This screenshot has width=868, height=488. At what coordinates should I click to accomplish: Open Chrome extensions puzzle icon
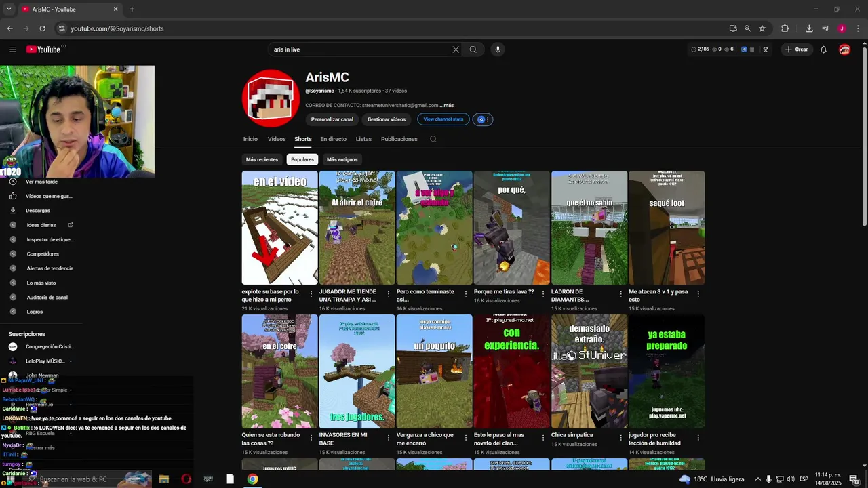tap(785, 28)
